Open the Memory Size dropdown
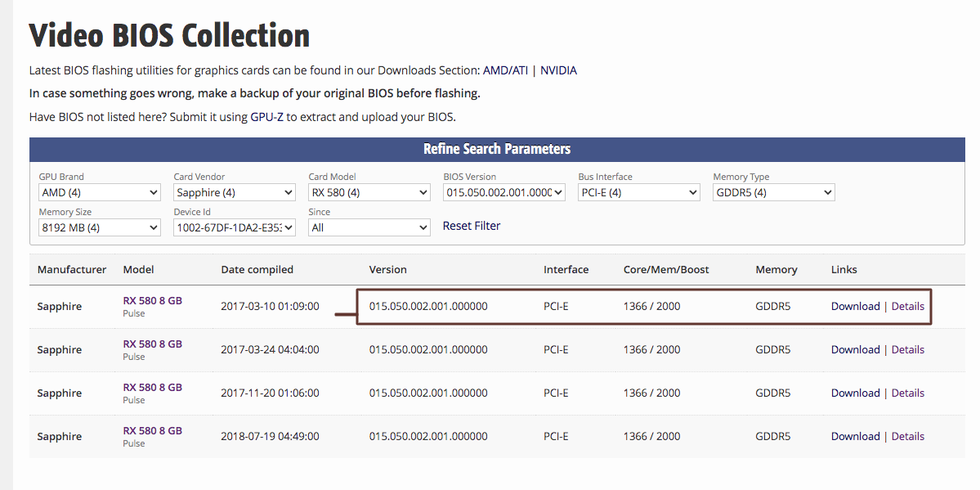The width and height of the screenshot is (980, 490). click(99, 227)
